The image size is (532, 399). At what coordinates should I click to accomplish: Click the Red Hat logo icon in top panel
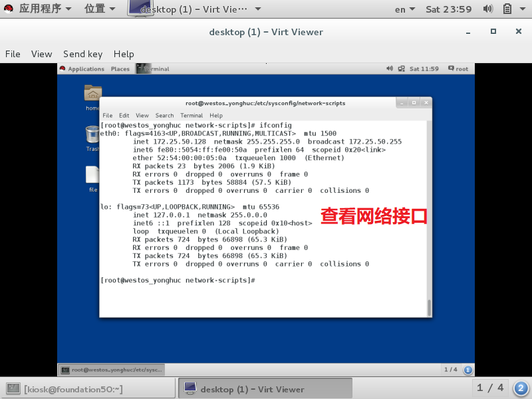coord(9,9)
